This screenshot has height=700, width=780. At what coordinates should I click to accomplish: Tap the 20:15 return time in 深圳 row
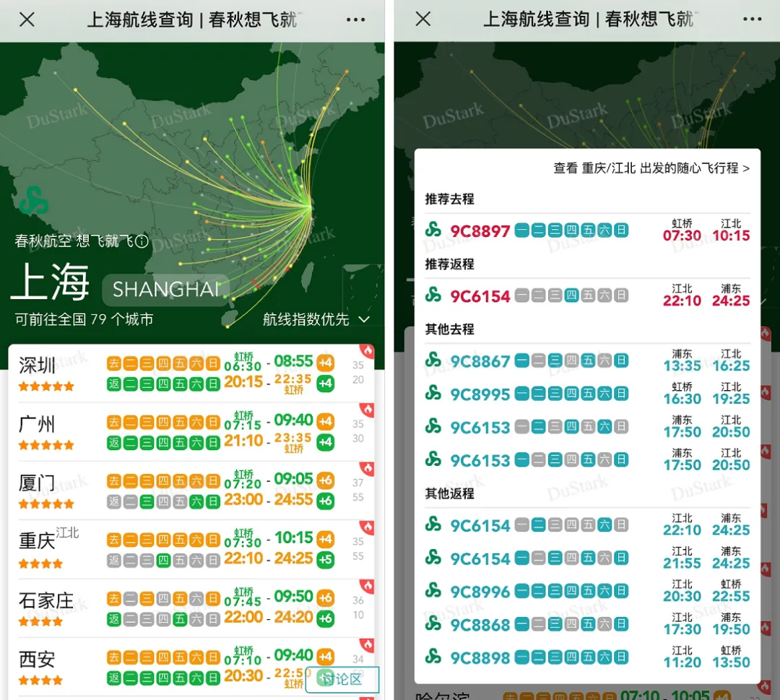click(x=243, y=382)
